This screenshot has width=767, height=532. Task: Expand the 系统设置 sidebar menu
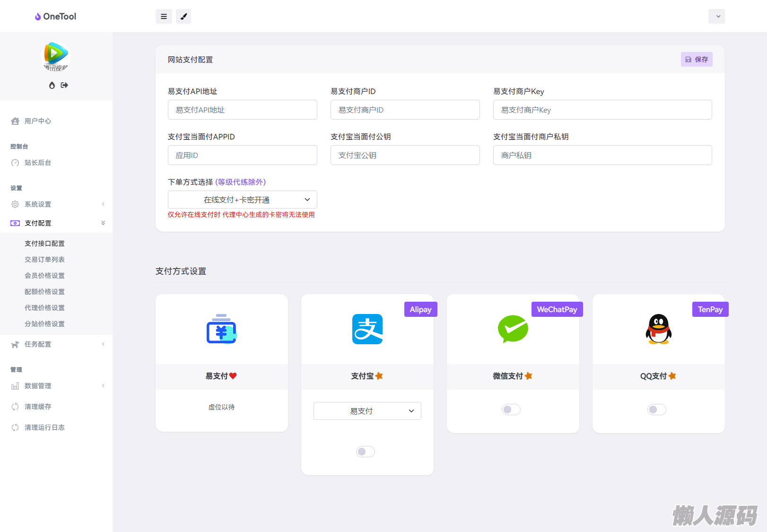38,204
